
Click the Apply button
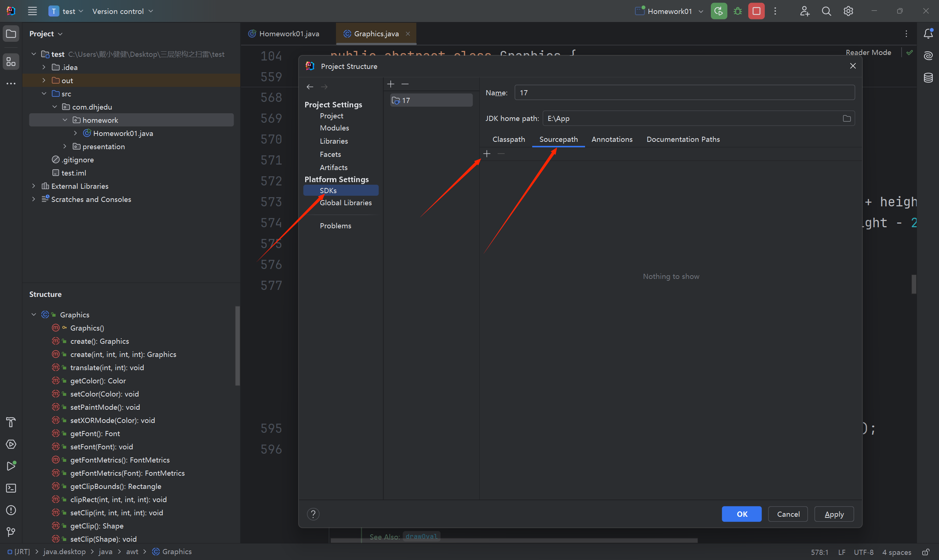coord(834,514)
